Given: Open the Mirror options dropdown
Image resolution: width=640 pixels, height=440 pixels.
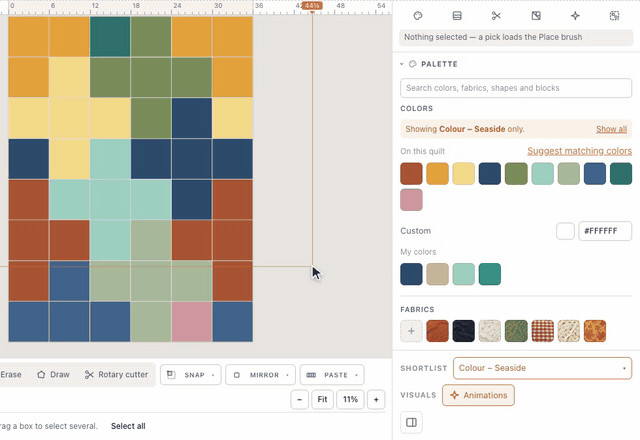Looking at the screenshot, I should pos(260,375).
